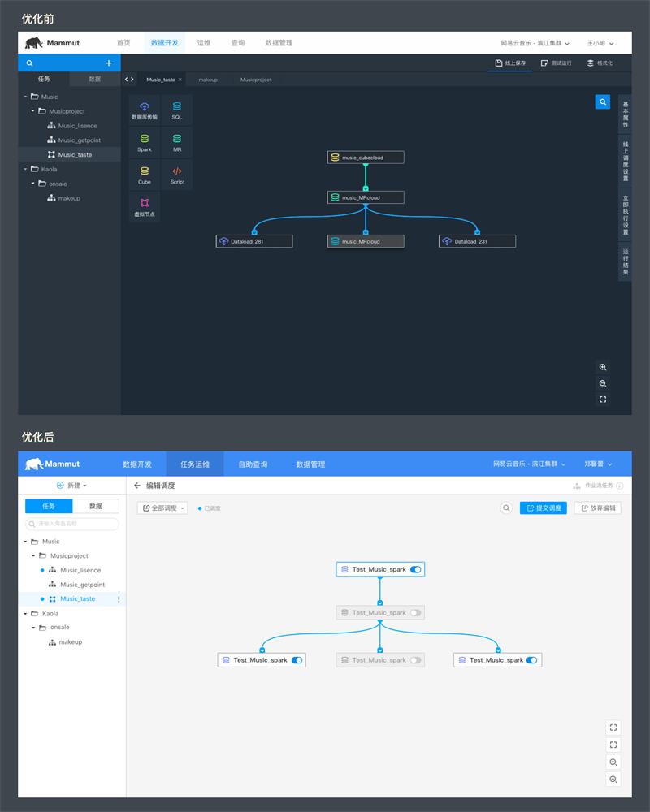The image size is (650, 812).
Task: Collapse the Music folder in the dark tree
Action: 25,97
